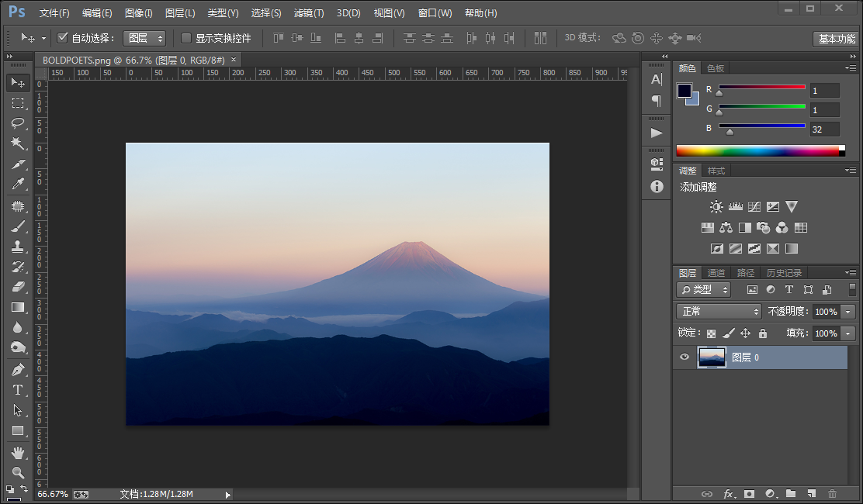Open the 滤镜(T) menu
Image resolution: width=863 pixels, height=504 pixels.
pyautogui.click(x=309, y=12)
